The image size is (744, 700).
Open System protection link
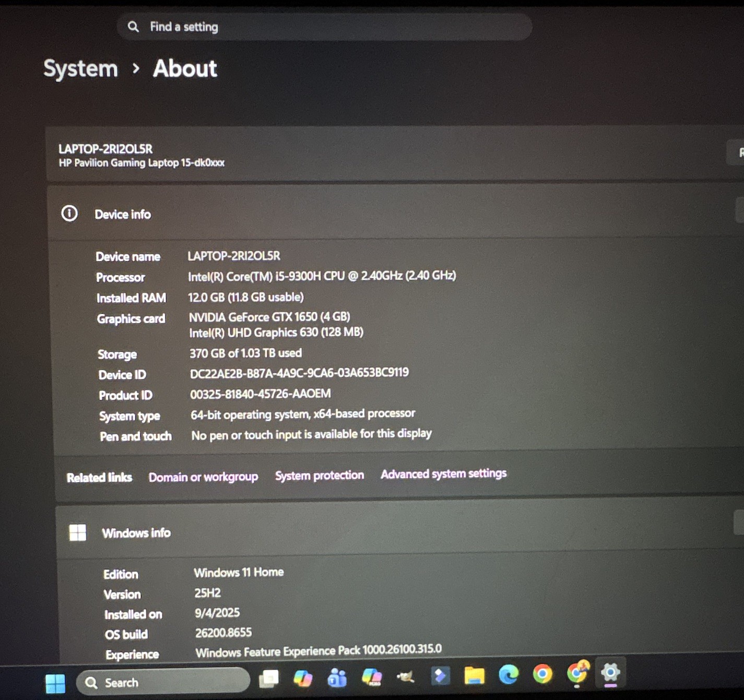tap(320, 476)
